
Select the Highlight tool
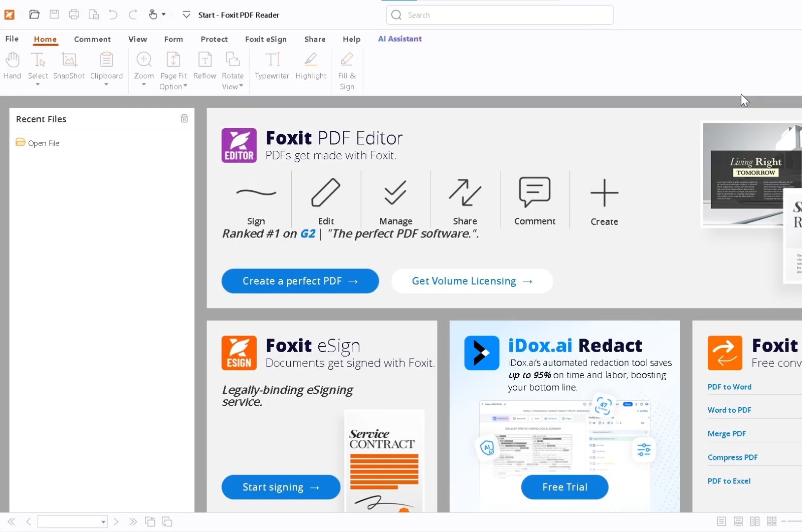311,66
